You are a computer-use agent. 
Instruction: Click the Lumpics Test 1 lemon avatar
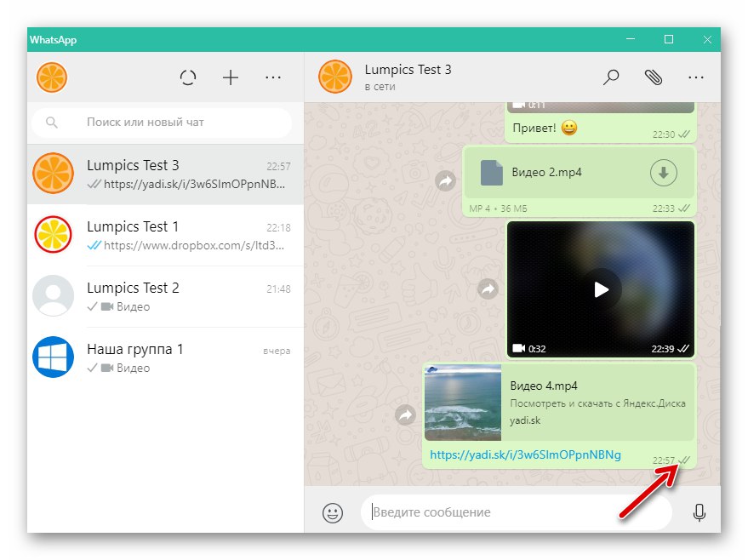(53, 235)
